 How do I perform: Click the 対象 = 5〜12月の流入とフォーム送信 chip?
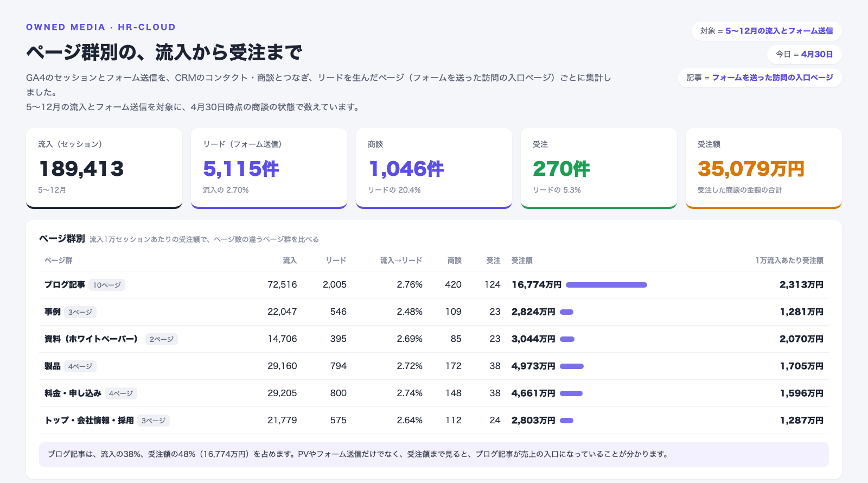point(767,31)
